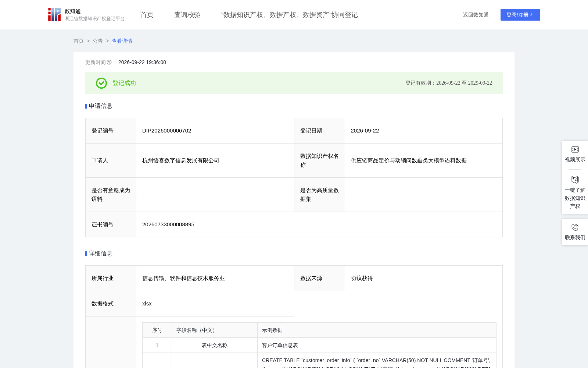Click the help icon beside 更新时间
The image size is (588, 368).
point(109,63)
